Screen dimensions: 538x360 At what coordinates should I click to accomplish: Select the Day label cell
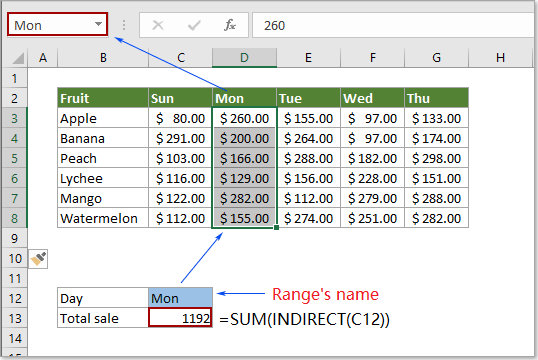(103, 298)
